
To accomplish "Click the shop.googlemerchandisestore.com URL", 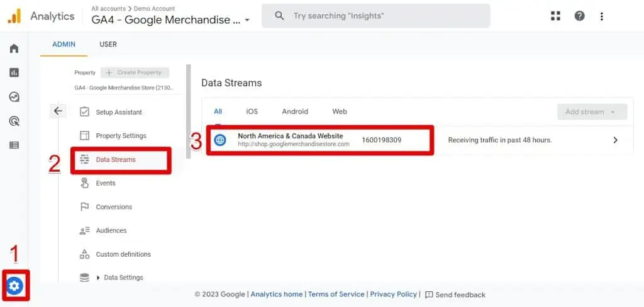I will pos(294,144).
